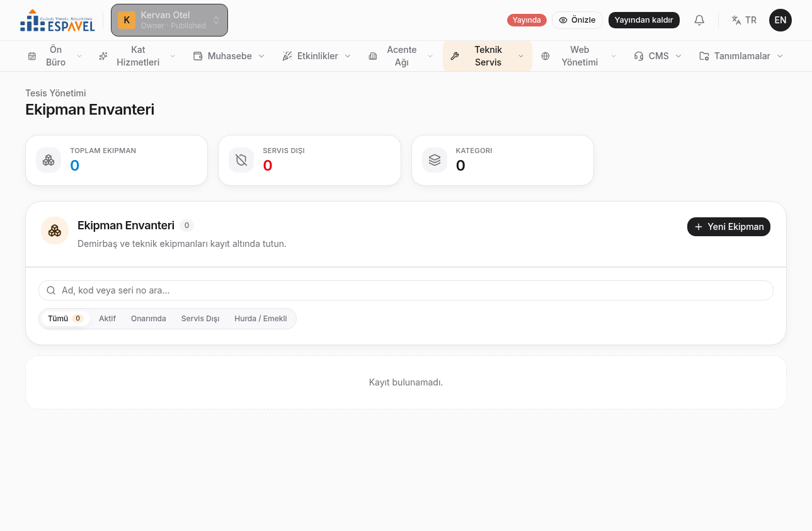This screenshot has height=531, width=812.
Task: Click the Toplam Ekipman cubes icon
Action: [49, 160]
